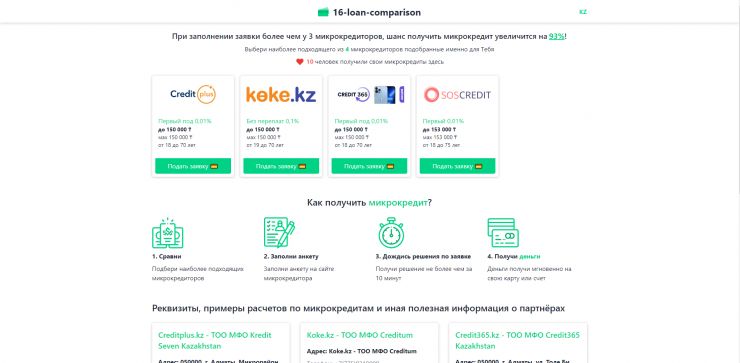
Task: Open the Credit Plus logo
Action: click(193, 94)
